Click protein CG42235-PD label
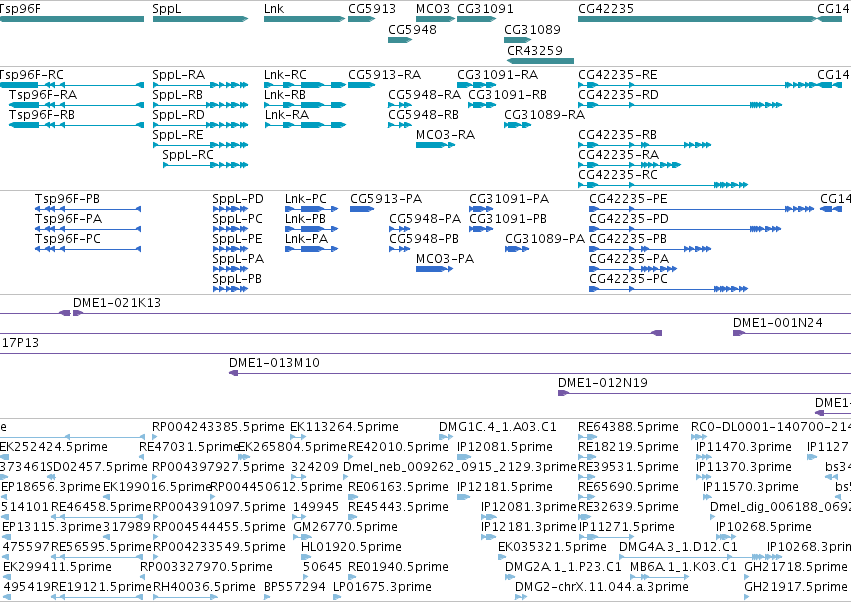This screenshot has height=602, width=851. [x=629, y=219]
